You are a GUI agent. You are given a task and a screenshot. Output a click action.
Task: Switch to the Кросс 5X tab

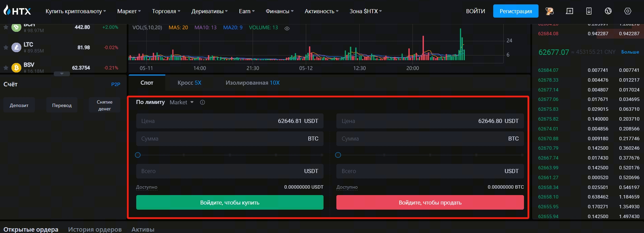click(x=189, y=83)
